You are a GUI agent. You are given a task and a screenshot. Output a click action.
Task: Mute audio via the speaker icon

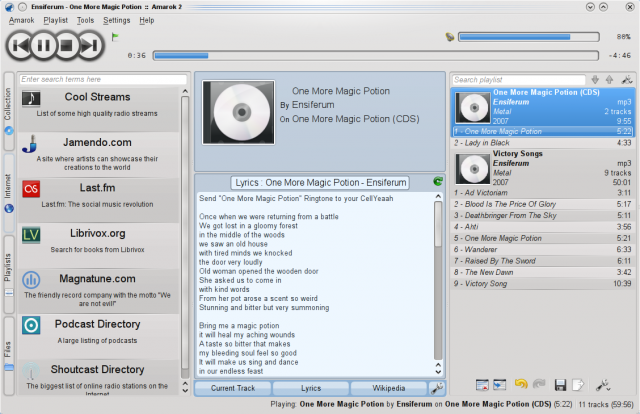[x=447, y=38]
